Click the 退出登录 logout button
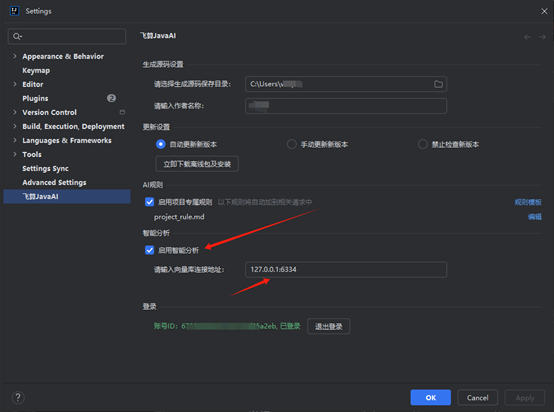554x412 pixels. pos(329,326)
